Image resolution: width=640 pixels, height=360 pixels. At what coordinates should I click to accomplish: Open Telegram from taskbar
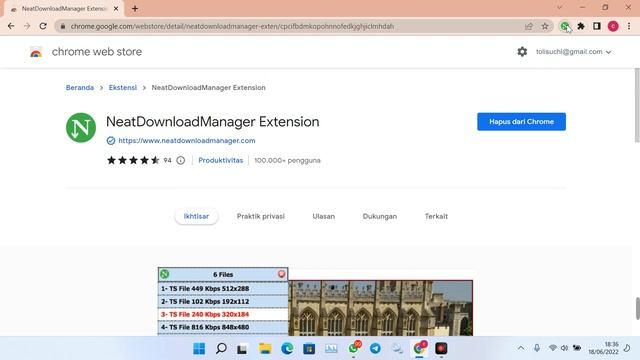pos(375,349)
